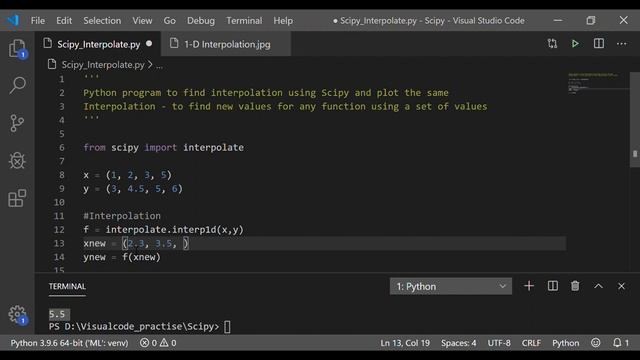Open the Search view
This screenshot has width=640, height=360.
[x=18, y=85]
